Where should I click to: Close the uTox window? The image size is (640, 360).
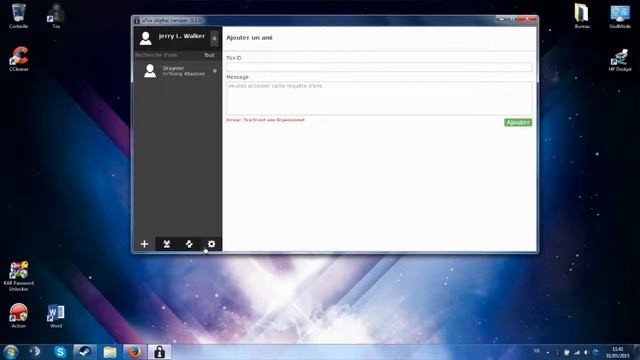pos(528,19)
